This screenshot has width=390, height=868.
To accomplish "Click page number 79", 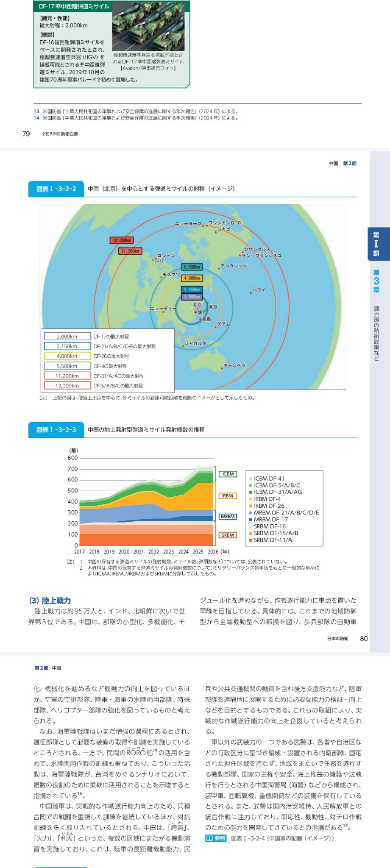I will point(26,134).
